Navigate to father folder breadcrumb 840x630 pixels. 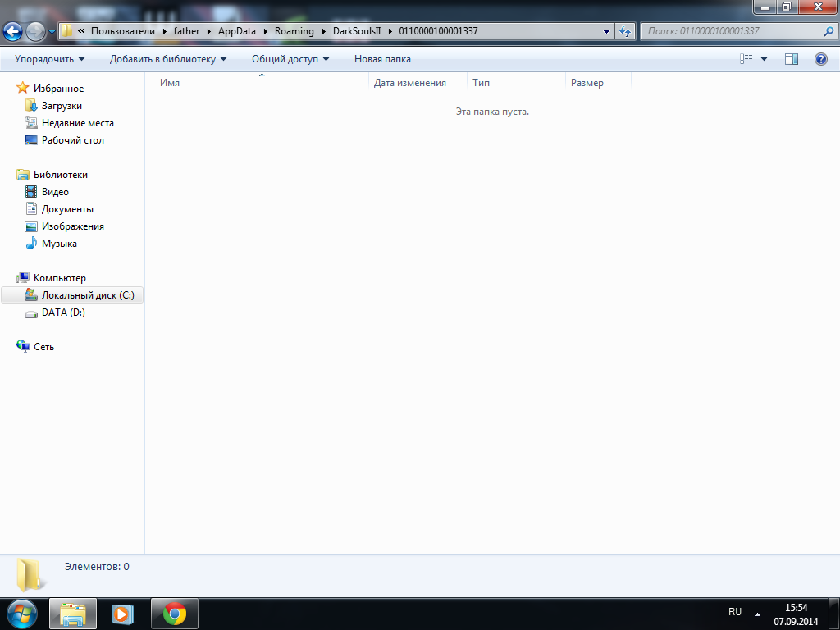(186, 30)
